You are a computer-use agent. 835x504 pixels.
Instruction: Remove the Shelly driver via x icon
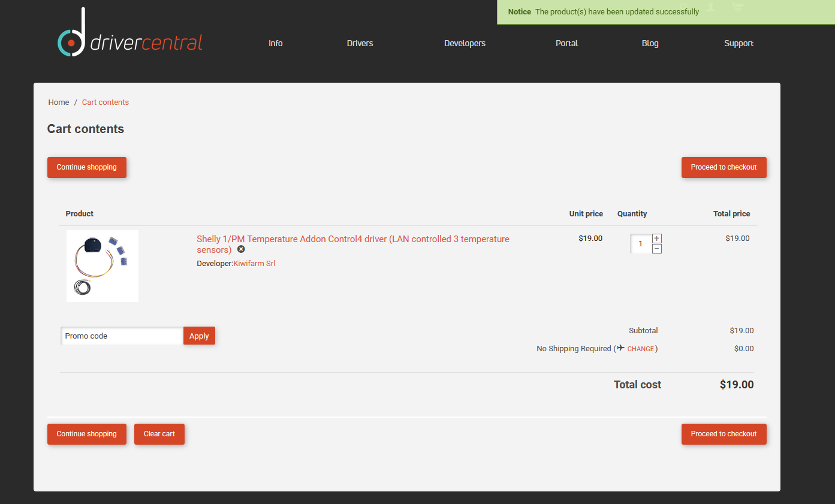coord(241,249)
